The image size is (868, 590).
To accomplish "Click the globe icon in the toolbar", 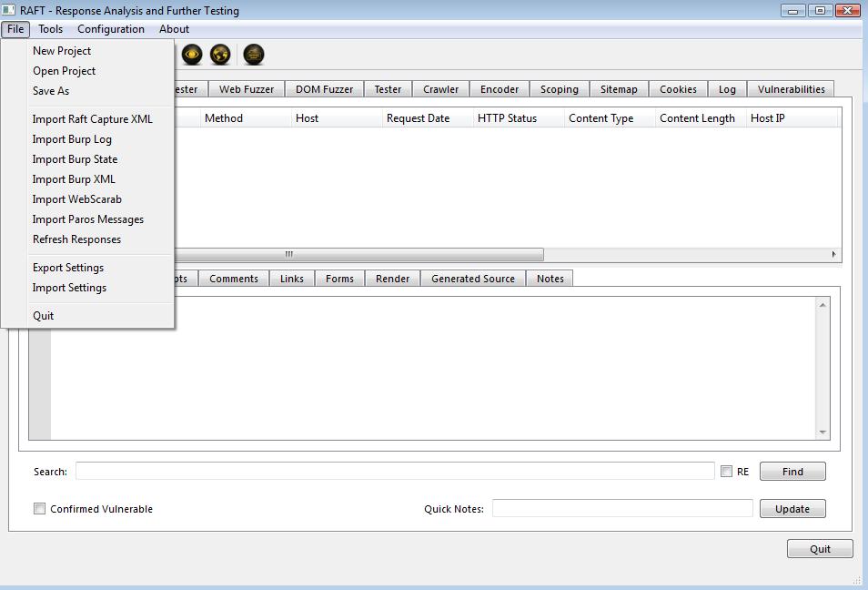I will [220, 55].
